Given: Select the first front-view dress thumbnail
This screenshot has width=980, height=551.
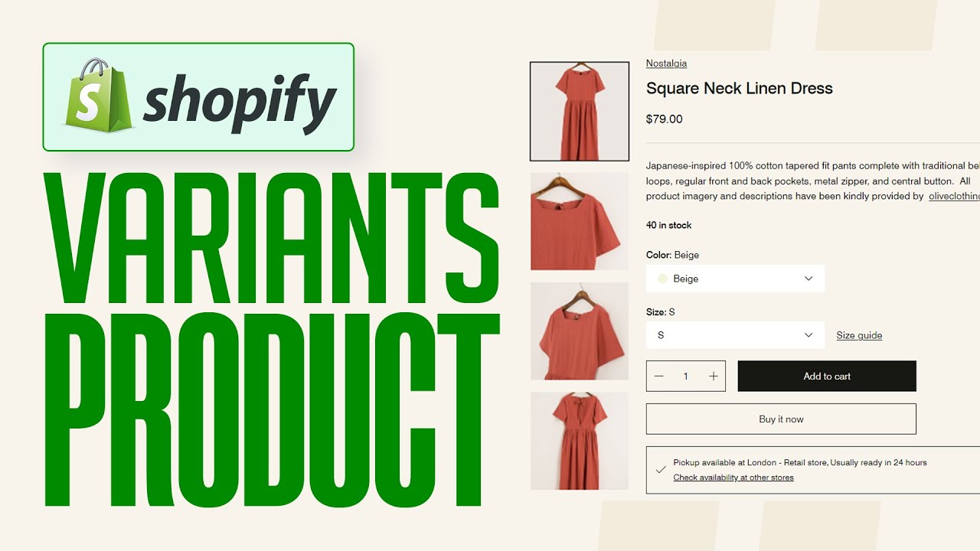Looking at the screenshot, I should 580,112.
